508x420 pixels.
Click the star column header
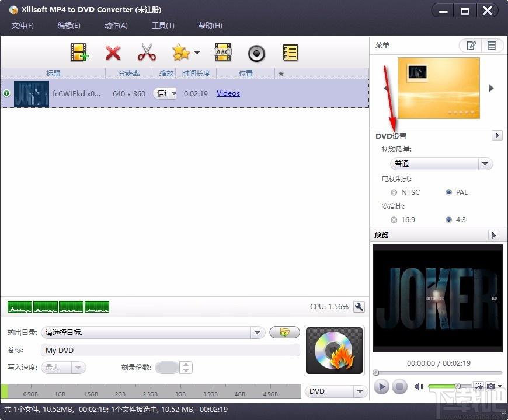tap(281, 73)
